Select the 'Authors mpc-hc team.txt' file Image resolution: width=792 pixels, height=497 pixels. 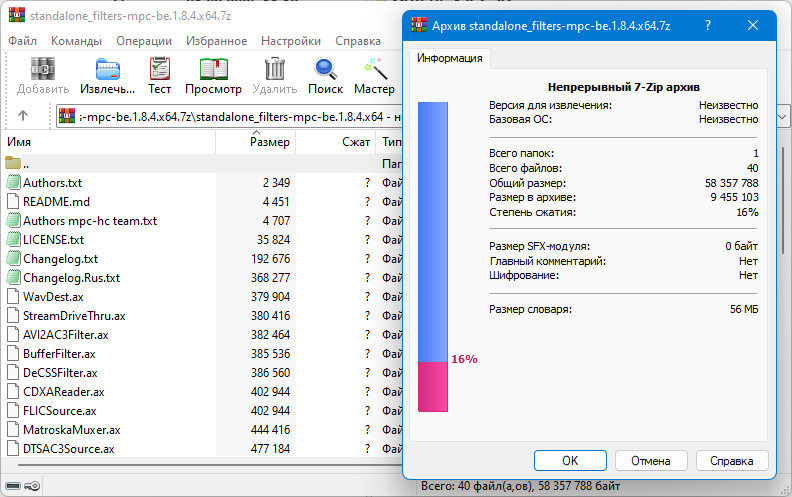[x=90, y=221]
